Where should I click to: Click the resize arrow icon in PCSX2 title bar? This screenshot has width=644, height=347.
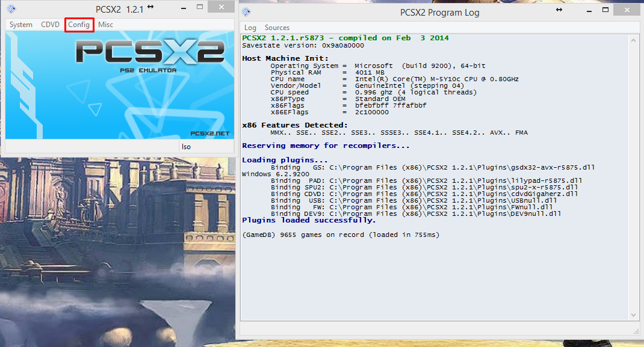coord(150,7)
